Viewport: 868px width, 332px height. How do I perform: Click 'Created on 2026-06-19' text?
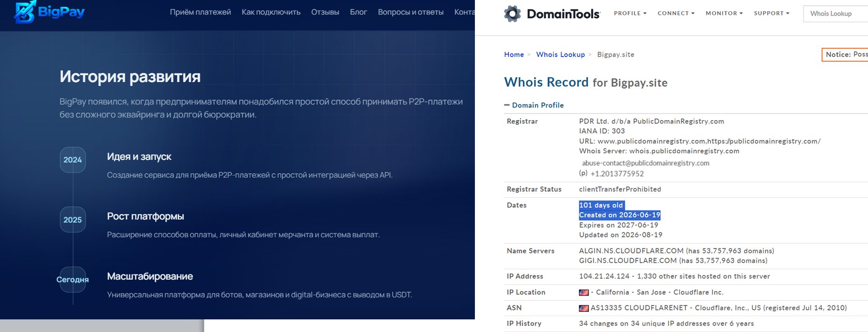pyautogui.click(x=620, y=215)
